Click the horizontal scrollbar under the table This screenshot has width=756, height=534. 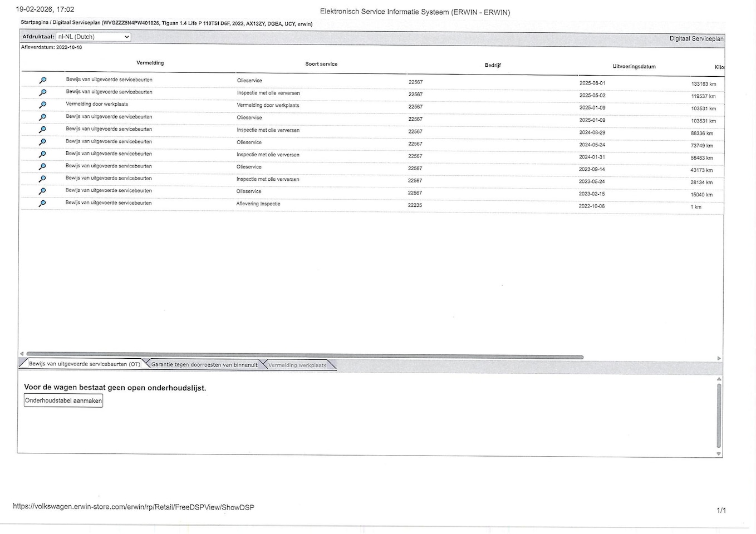pos(304,356)
